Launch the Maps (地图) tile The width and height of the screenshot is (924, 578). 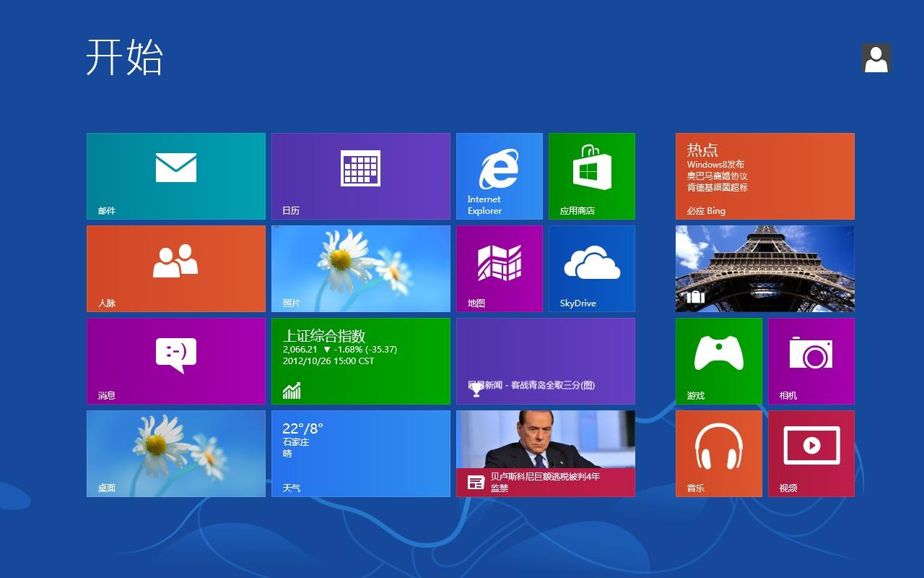[499, 268]
